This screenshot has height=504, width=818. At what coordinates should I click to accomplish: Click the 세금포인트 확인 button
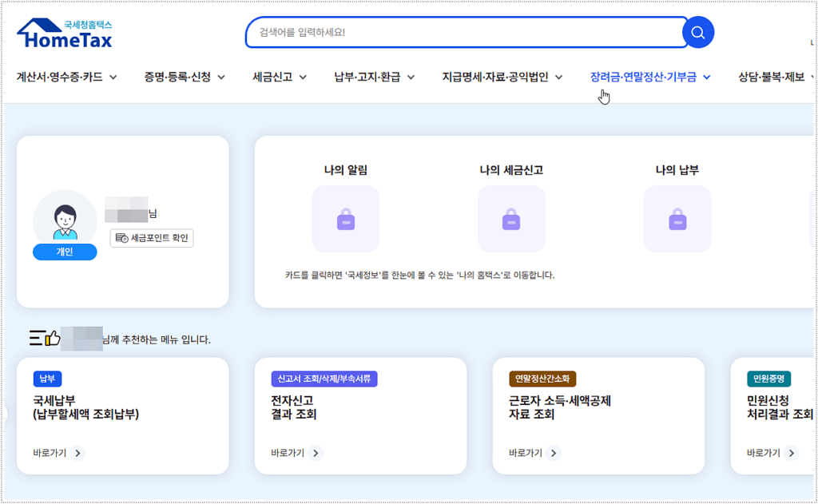(x=152, y=238)
